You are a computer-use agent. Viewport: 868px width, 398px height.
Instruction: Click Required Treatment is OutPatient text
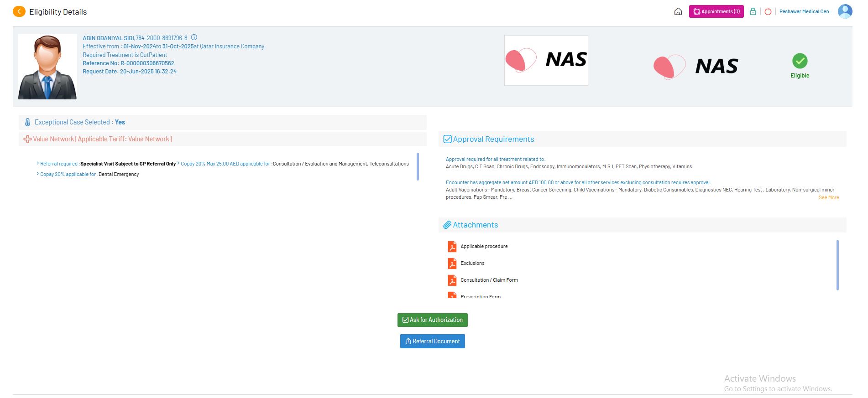click(125, 55)
